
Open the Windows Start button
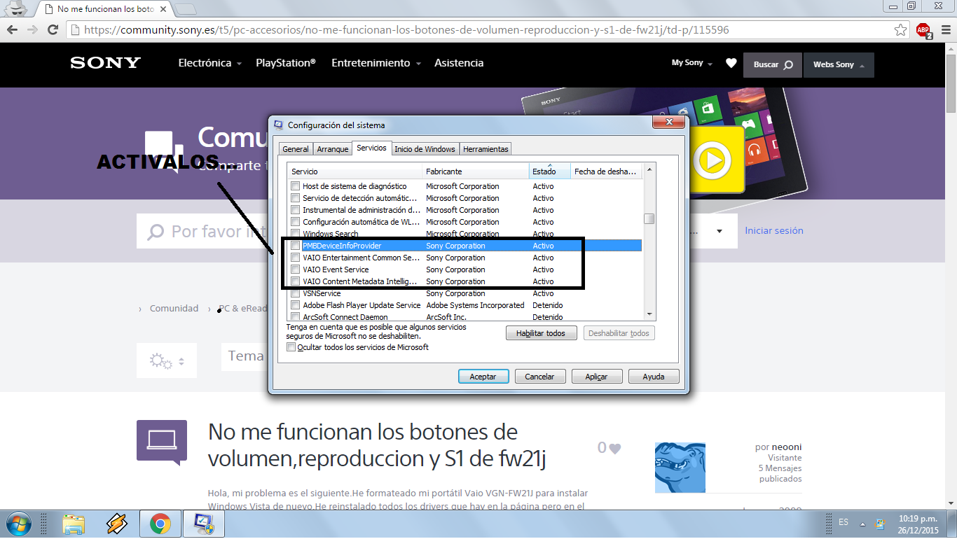click(x=19, y=523)
